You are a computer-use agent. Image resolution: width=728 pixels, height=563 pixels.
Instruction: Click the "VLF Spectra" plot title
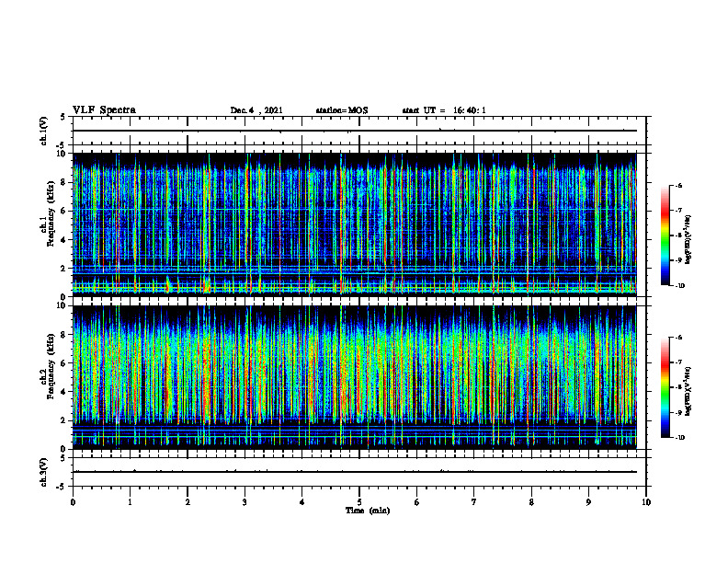[104, 110]
